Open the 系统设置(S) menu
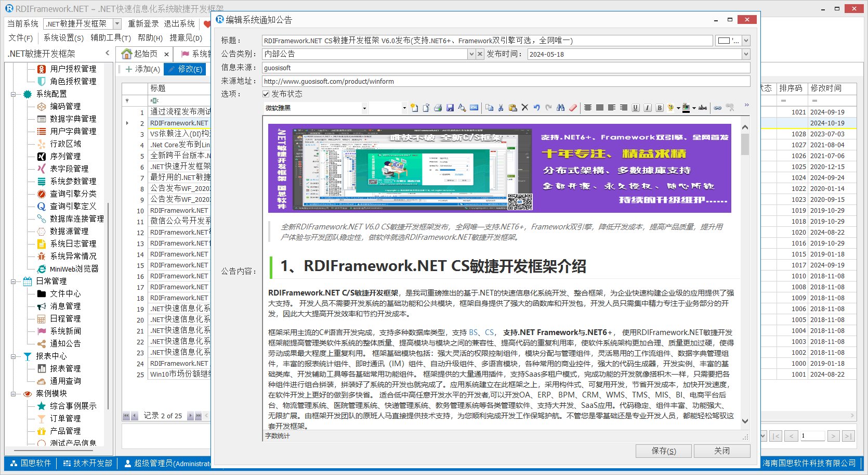 [63, 38]
